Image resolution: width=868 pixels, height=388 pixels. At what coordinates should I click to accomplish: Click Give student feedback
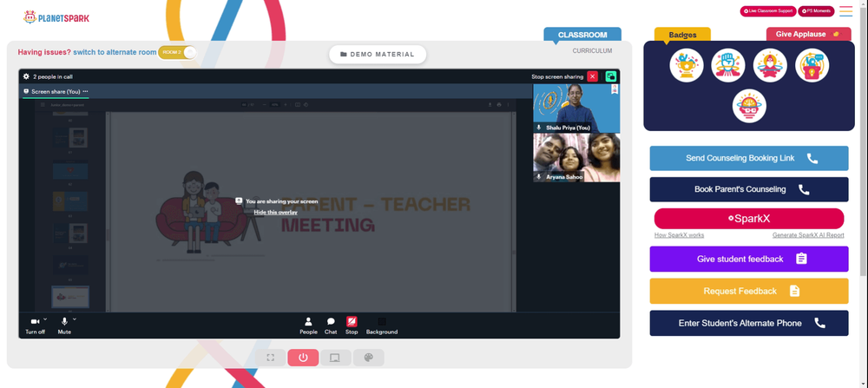(x=749, y=259)
